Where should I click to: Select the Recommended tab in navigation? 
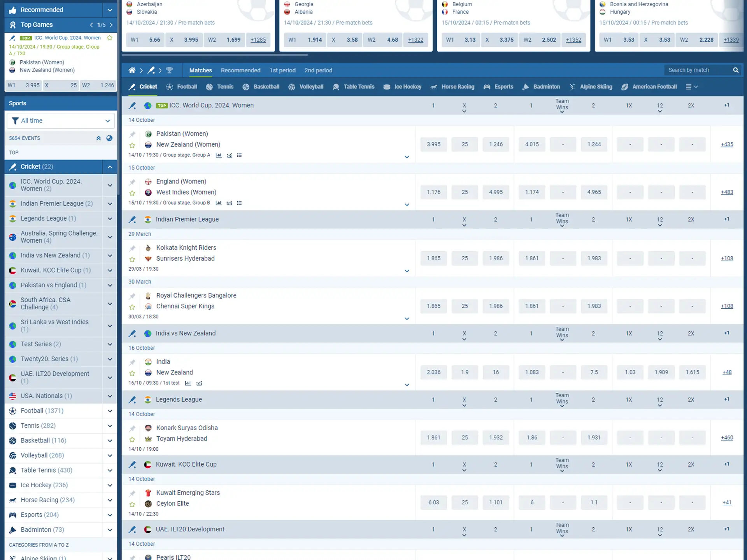point(240,70)
